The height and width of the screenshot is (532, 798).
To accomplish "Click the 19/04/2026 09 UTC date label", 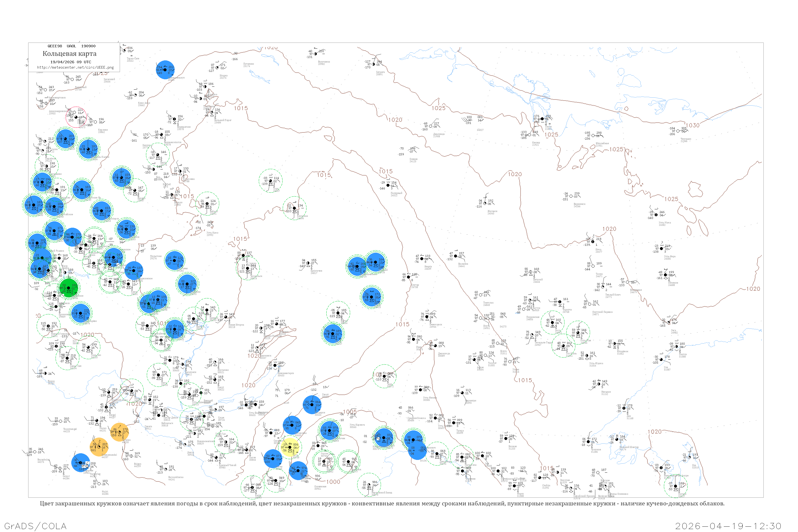I will (x=70, y=62).
